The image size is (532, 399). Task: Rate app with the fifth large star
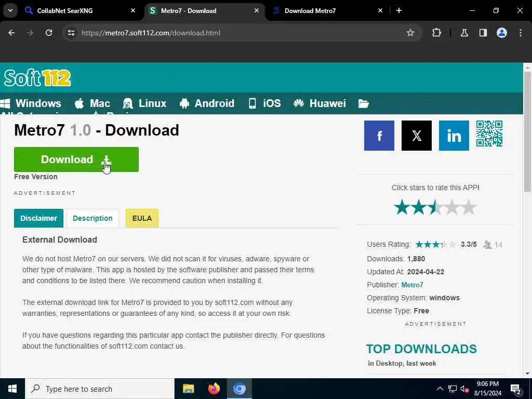(x=469, y=207)
